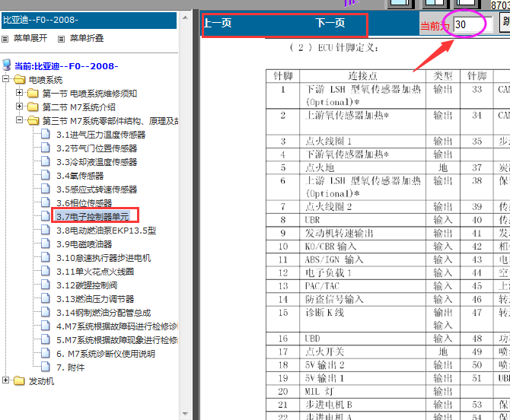Click the document icon for 3.1进气压力温度传感器
The image size is (510, 420).
tap(46, 134)
